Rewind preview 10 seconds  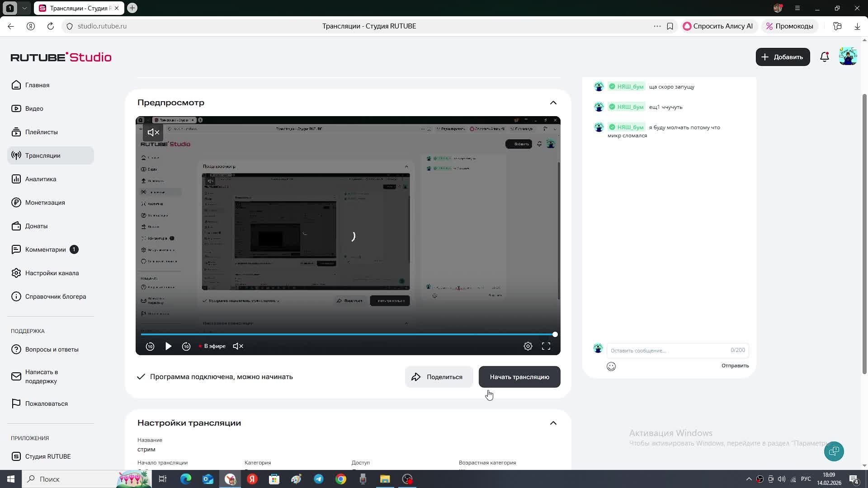150,346
